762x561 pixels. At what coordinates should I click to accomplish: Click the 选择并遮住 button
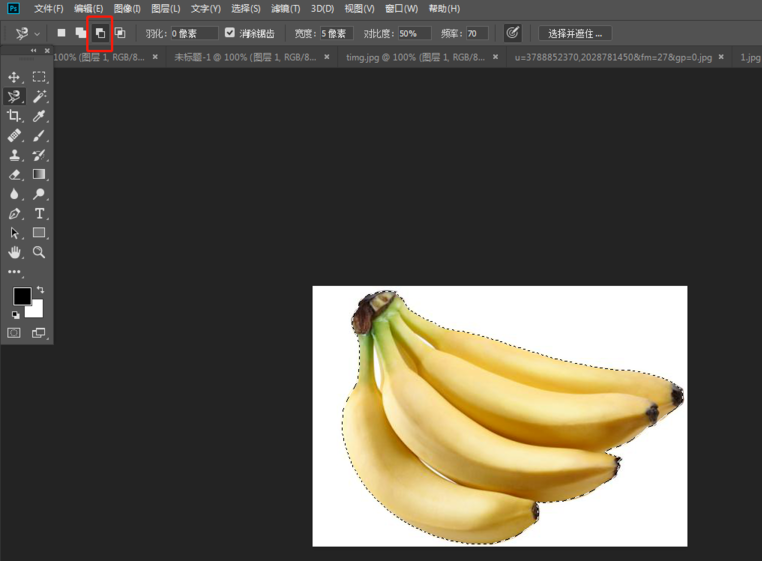pos(574,33)
